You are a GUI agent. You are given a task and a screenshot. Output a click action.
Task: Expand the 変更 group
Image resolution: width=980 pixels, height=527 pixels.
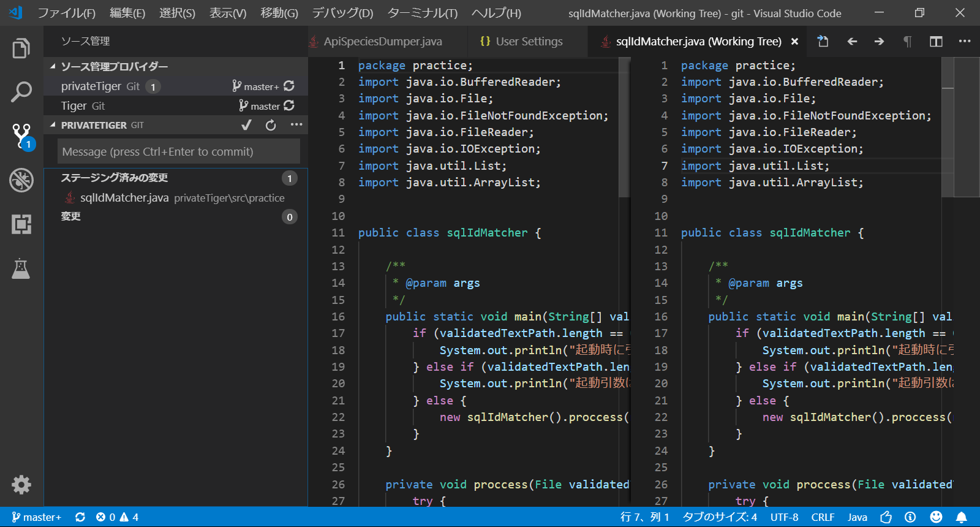coord(70,216)
